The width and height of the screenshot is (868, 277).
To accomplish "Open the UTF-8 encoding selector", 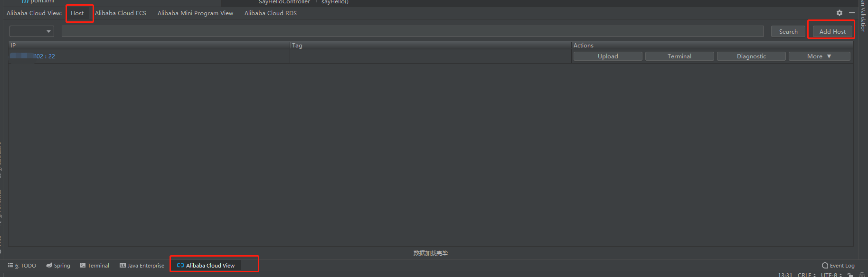I will coord(832,275).
